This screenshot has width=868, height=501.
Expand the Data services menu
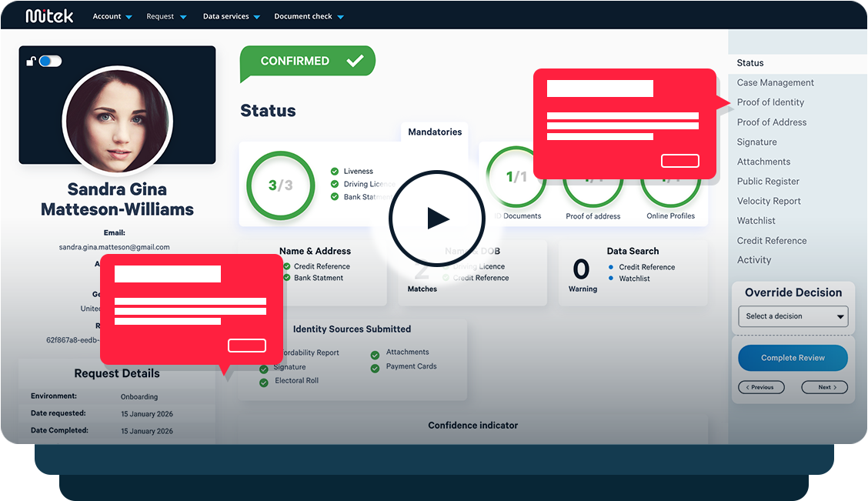tap(232, 17)
